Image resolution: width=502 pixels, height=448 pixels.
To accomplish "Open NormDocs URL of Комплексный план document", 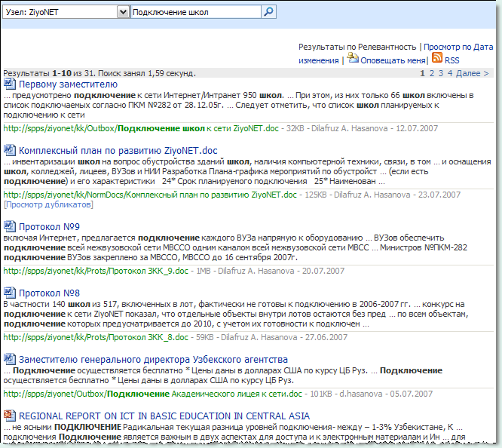I will [x=150, y=195].
